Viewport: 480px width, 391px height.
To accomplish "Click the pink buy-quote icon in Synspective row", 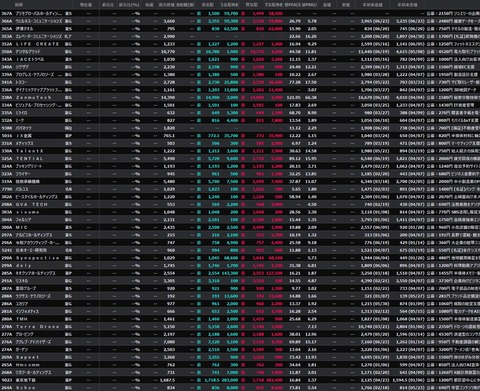I will click(243, 258).
